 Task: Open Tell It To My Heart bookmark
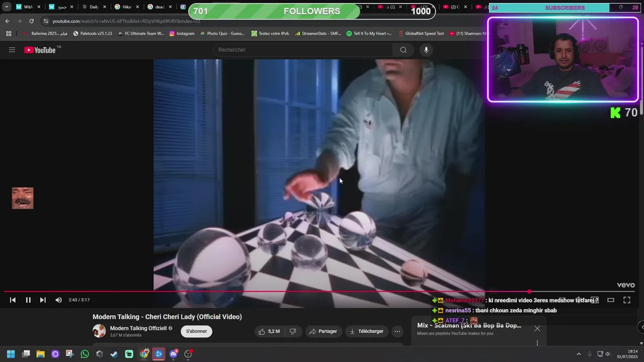[x=369, y=34]
